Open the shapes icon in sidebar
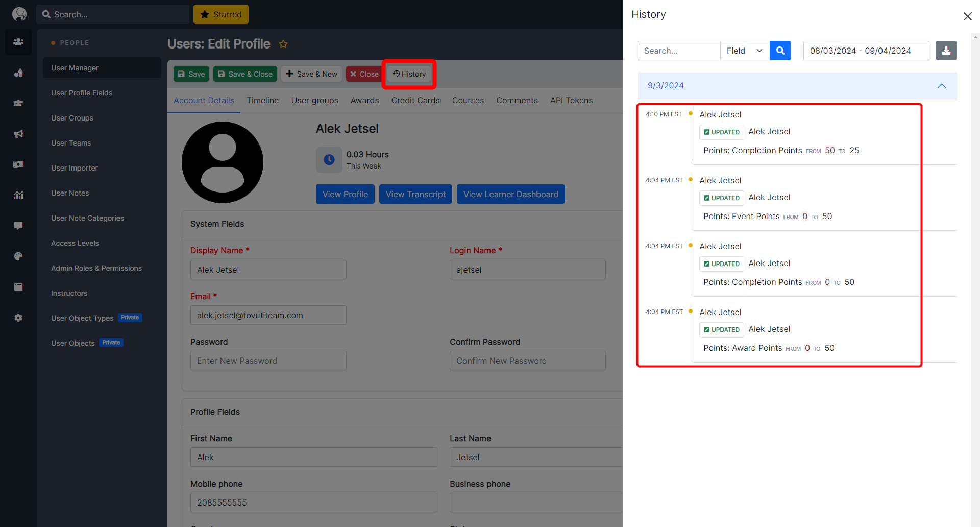The width and height of the screenshot is (980, 527). coord(18,73)
